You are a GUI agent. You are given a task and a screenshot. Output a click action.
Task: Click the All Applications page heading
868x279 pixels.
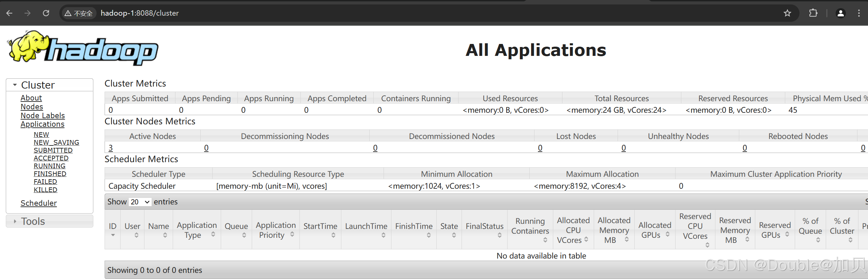[536, 50]
